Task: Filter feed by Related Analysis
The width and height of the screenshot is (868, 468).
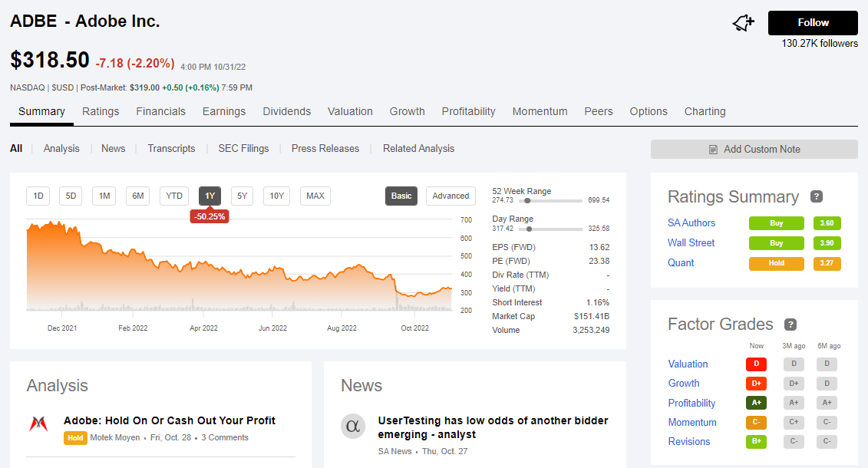Action: [418, 148]
